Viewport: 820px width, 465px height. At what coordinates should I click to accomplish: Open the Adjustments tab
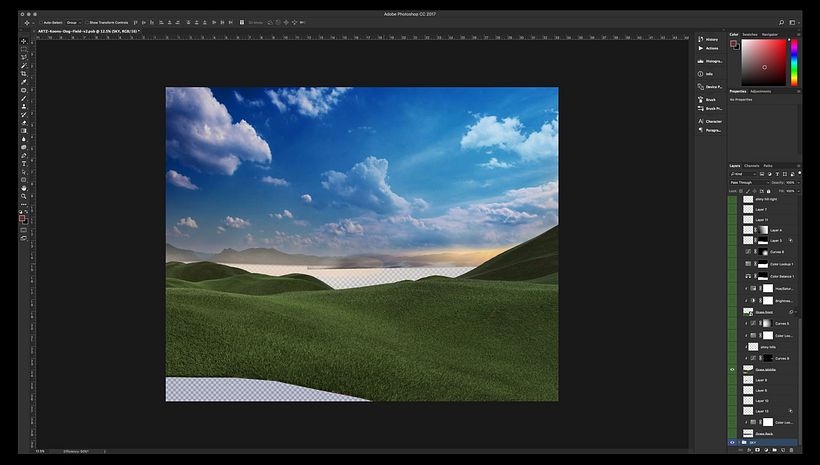(761, 91)
